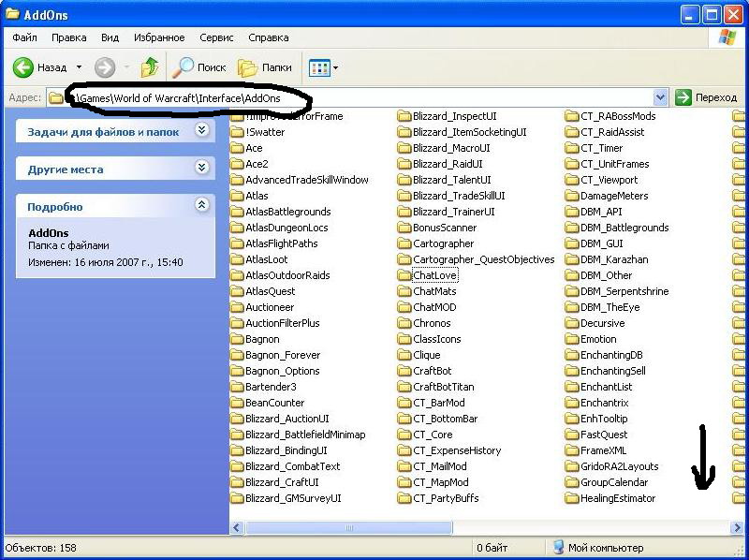Select the Bartender3 folder
This screenshot has width=749, height=560.
pos(263,387)
